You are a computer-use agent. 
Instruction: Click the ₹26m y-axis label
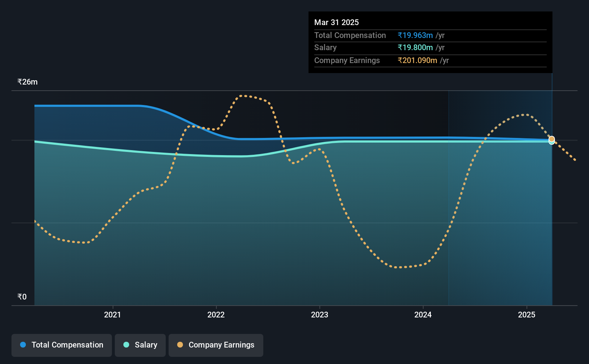pyautogui.click(x=28, y=82)
